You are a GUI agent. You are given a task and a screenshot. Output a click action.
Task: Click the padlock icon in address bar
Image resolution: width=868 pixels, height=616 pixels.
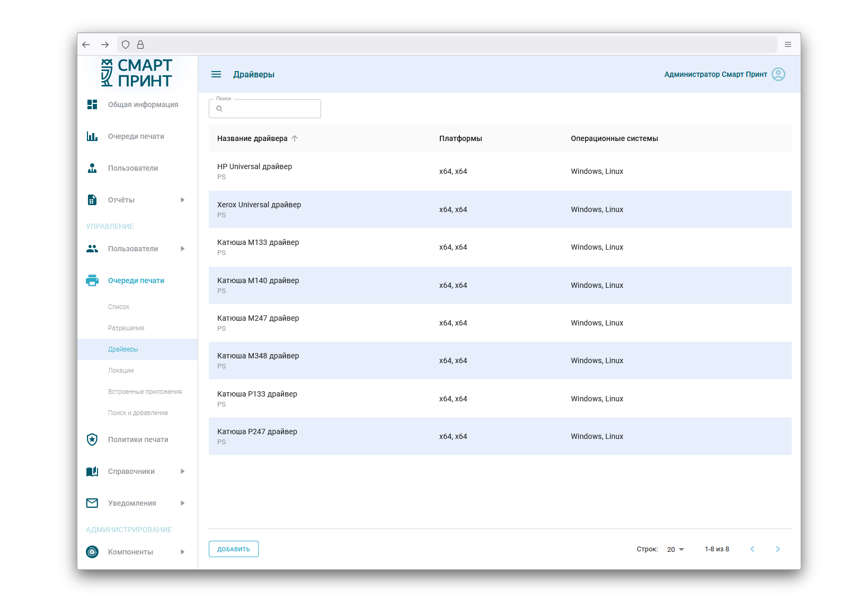point(140,45)
